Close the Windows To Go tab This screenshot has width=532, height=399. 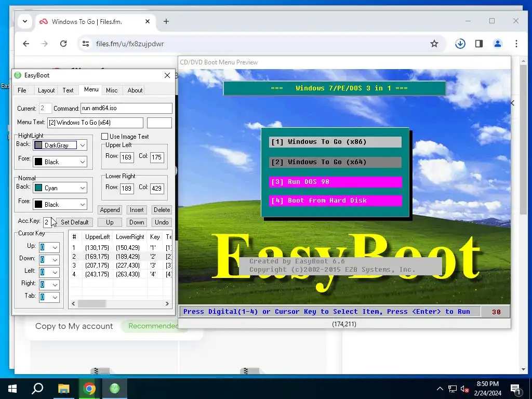coord(147,21)
